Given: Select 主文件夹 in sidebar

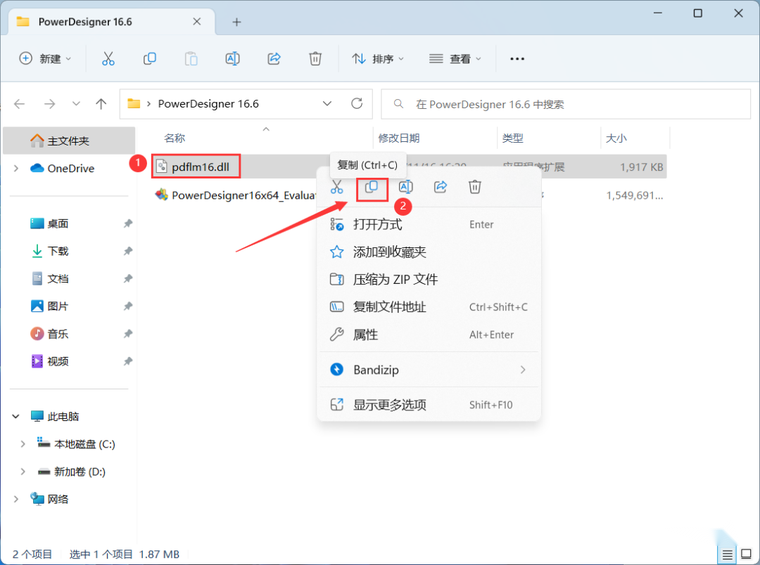Looking at the screenshot, I should 69,141.
